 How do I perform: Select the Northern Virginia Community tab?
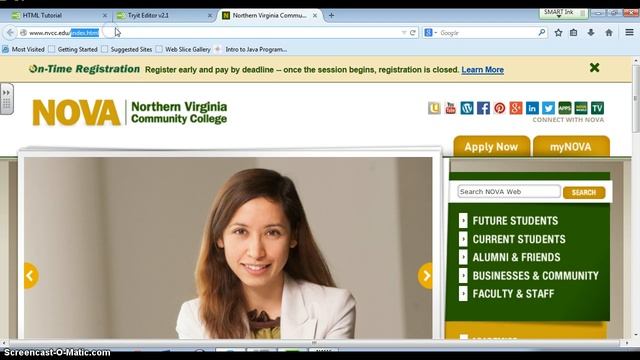(269, 16)
